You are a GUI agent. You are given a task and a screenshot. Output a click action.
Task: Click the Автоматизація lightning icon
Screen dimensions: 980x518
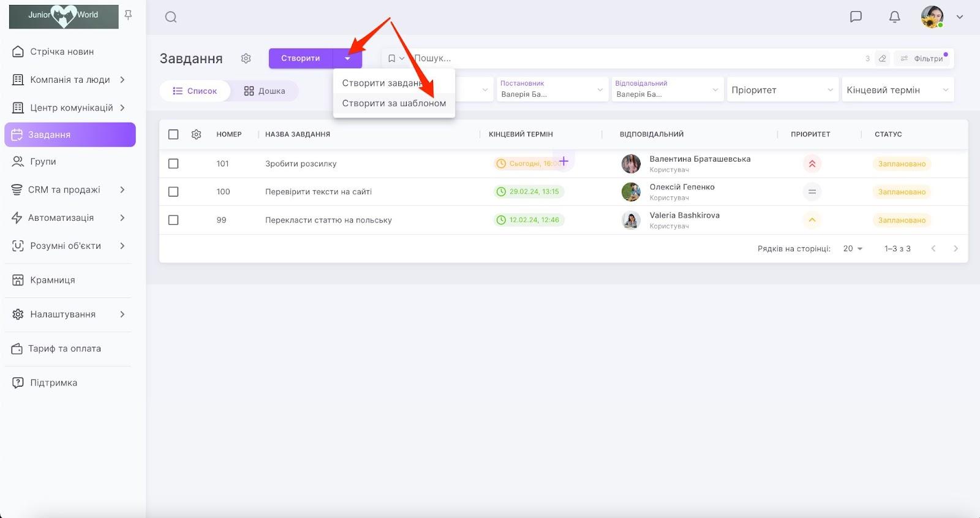pyautogui.click(x=17, y=218)
